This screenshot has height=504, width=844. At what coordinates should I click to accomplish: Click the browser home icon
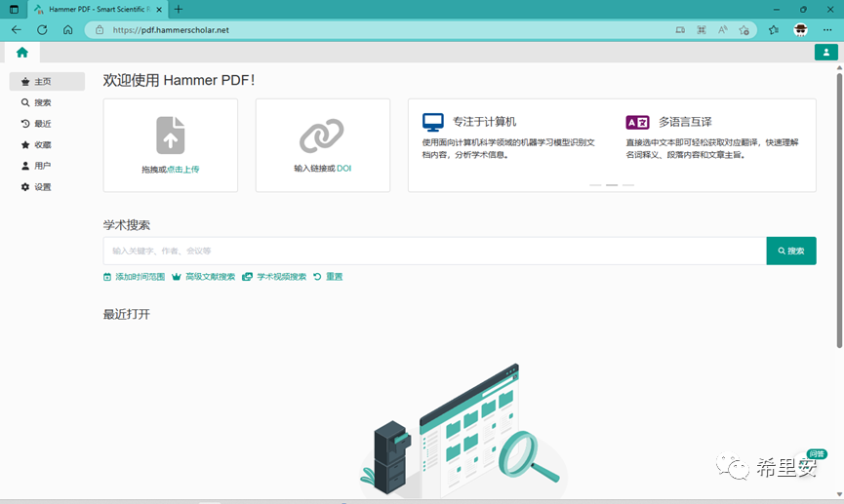pos(68,30)
